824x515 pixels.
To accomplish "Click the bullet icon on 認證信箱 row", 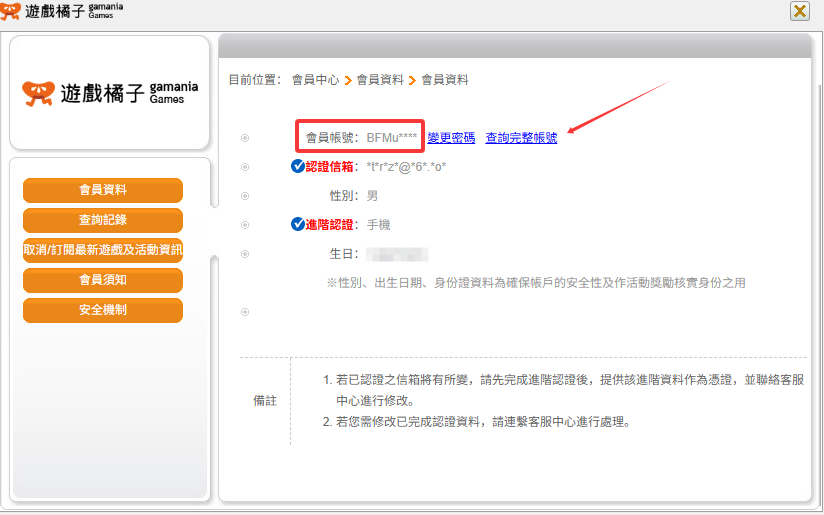I will coord(245,167).
